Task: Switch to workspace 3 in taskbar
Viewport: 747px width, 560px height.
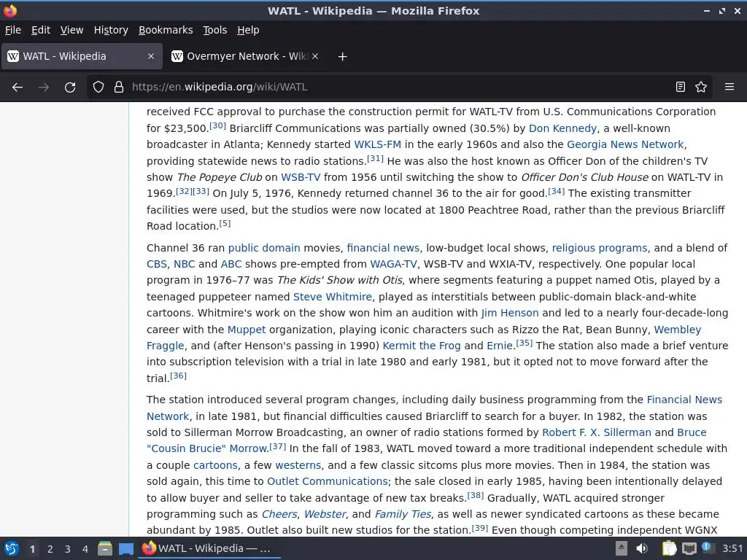Action: click(68, 549)
